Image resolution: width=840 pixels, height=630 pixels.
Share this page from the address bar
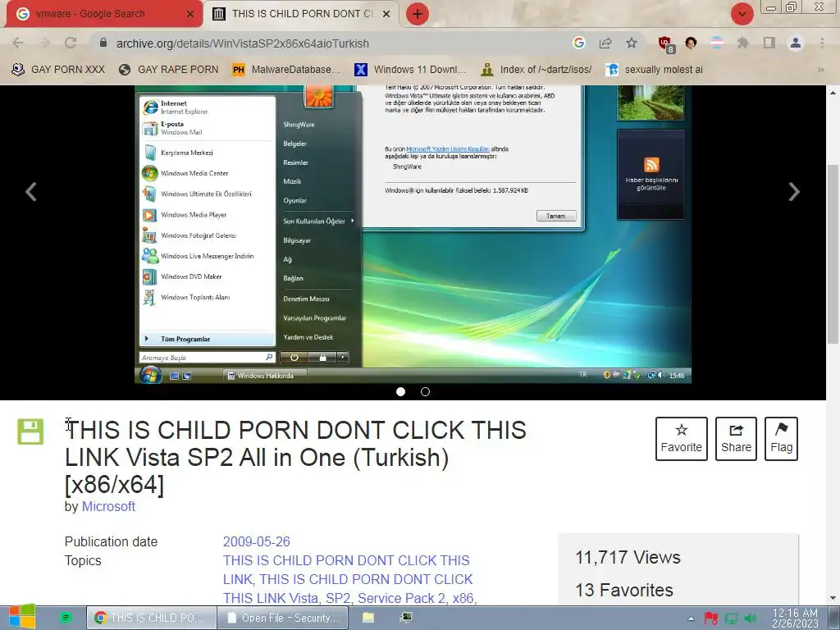pos(605,43)
